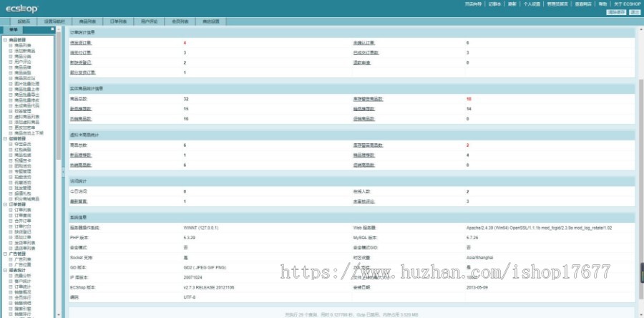644x318 pixels.
Task: Select 积分商城商品 in the sidebar tree
Action: [x=26, y=199]
